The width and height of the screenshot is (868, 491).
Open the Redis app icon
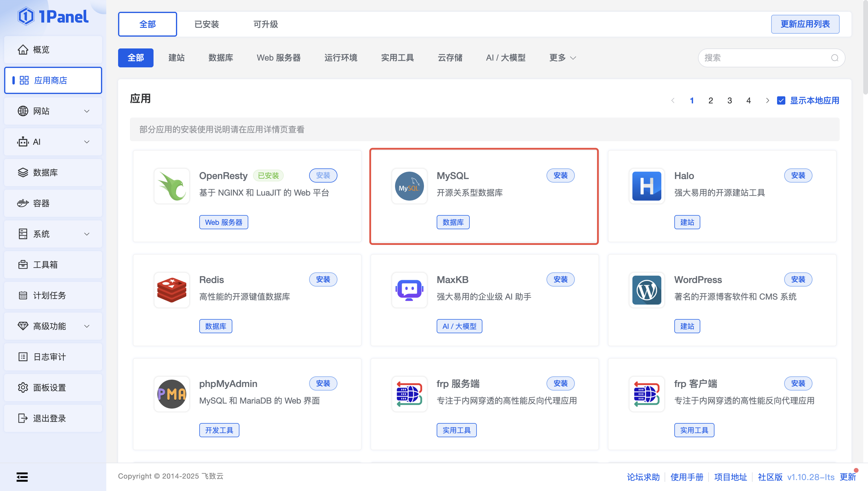(x=172, y=290)
